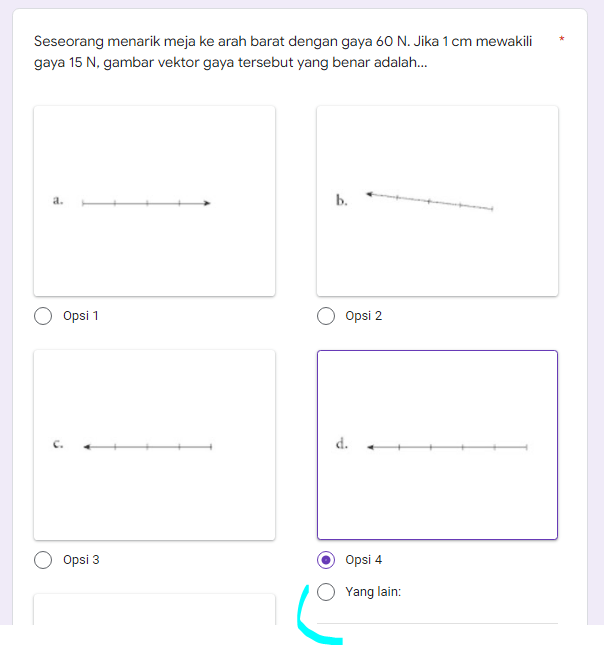
Task: Choose the Opsi 2 radio button
Action: 326,316
